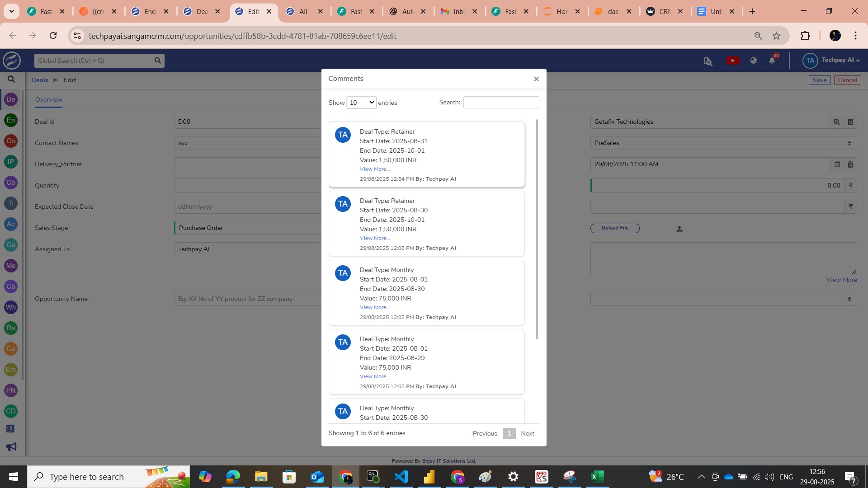
Task: Click the magnifier icon beside Getafix Technologies
Action: click(836, 122)
